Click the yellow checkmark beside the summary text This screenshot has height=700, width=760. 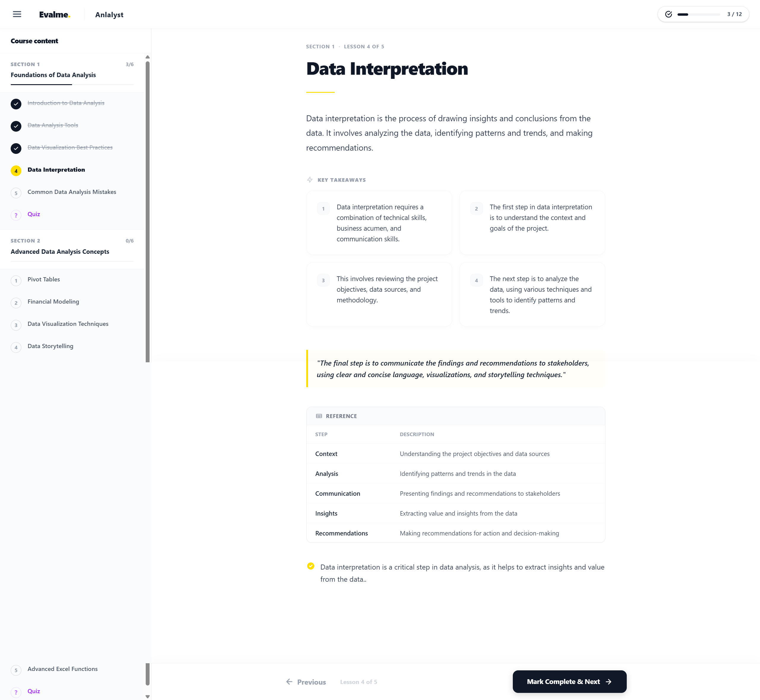[310, 566]
